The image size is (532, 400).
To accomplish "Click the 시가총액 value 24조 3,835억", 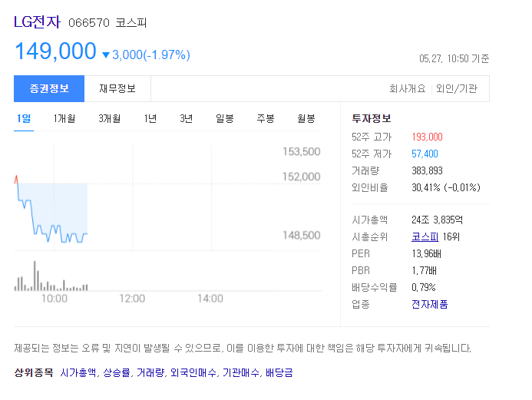I will [x=437, y=220].
